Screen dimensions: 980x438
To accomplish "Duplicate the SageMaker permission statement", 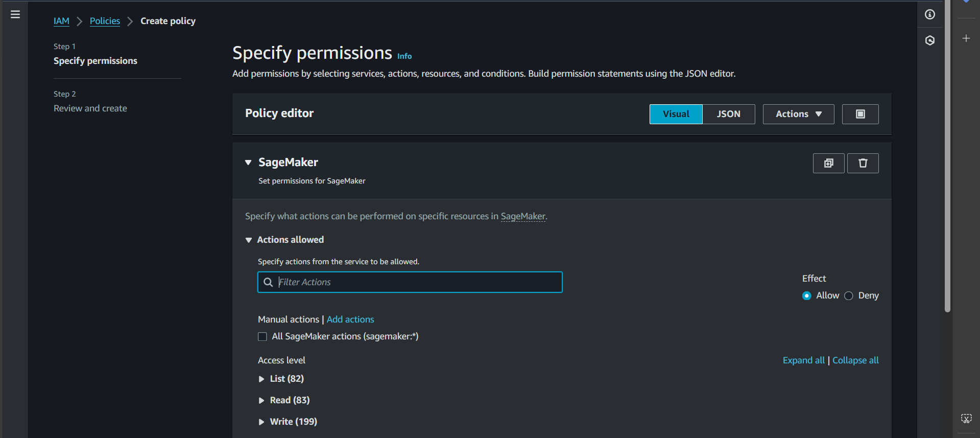I will [829, 163].
